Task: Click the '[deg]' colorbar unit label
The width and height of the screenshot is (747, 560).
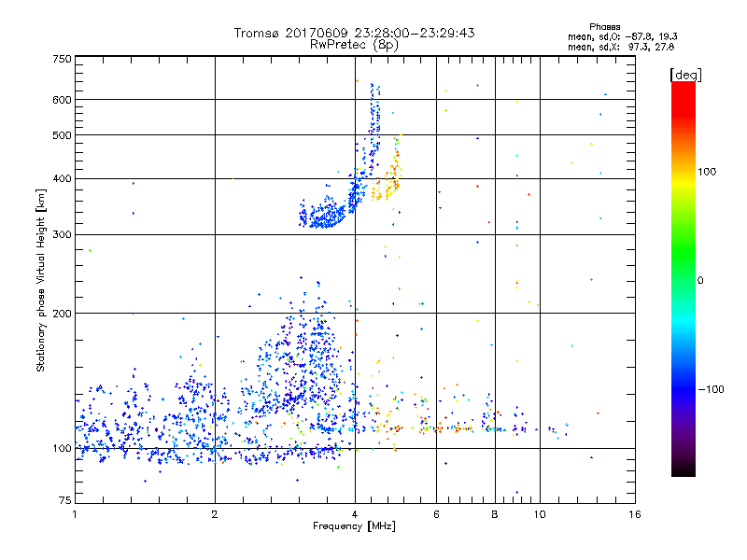Action: coord(685,75)
